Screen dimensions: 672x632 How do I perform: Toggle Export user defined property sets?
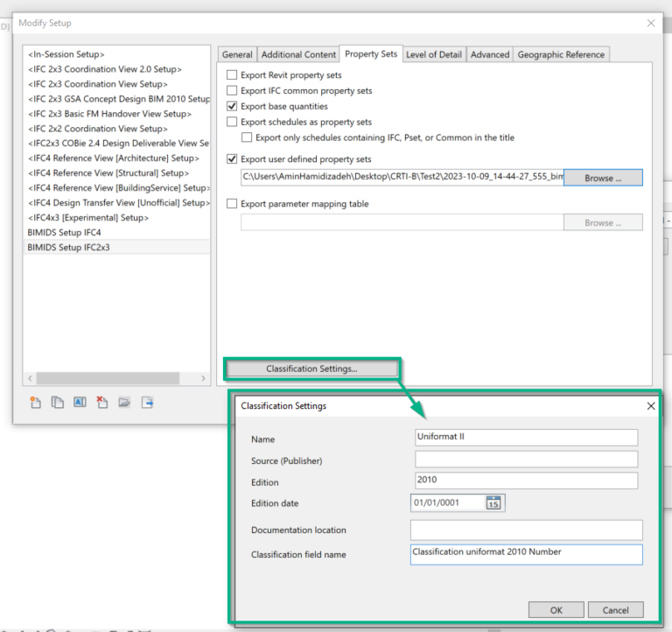pyautogui.click(x=232, y=159)
